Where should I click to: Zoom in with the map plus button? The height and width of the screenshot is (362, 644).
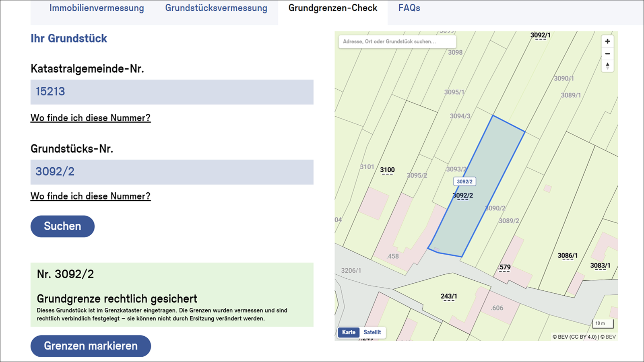coord(607,41)
